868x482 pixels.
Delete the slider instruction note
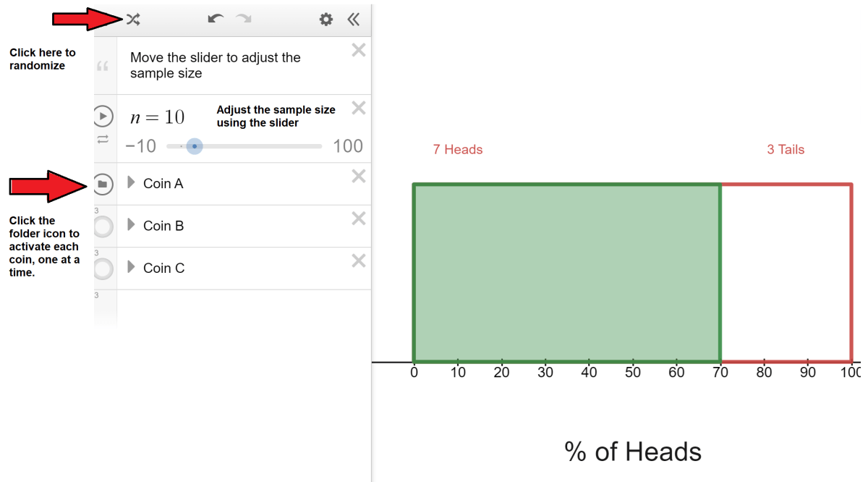coord(358,50)
